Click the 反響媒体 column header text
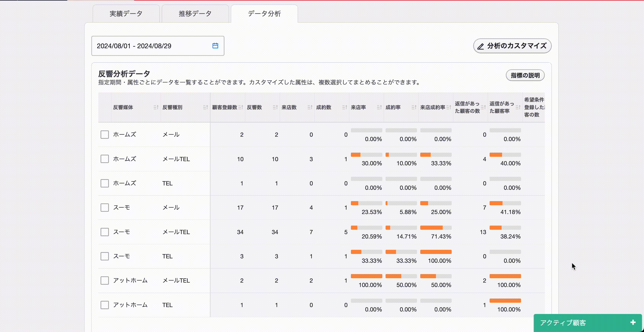644x332 pixels. 123,107
